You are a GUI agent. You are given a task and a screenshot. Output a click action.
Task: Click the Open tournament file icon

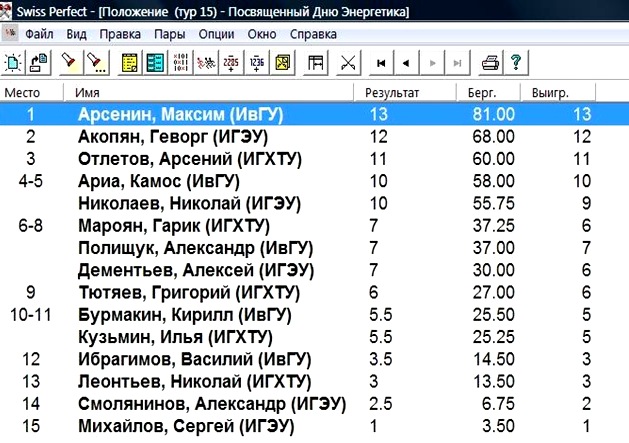point(39,63)
